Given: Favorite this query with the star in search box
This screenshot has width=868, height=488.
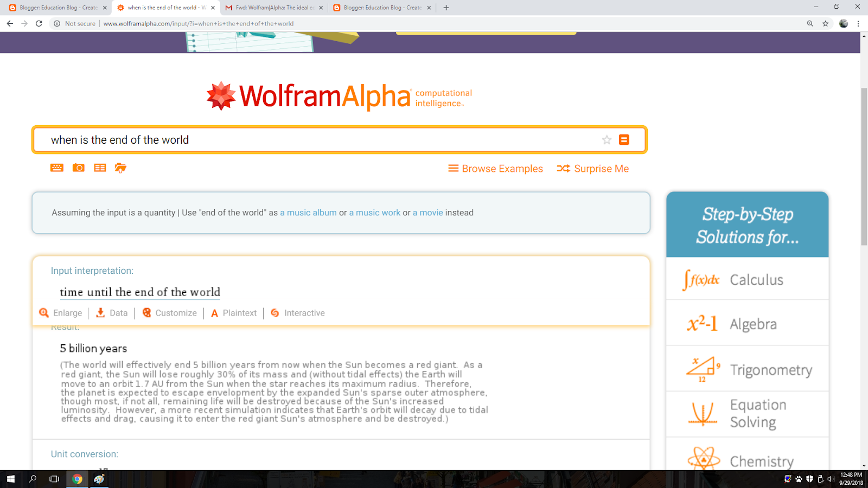Looking at the screenshot, I should (x=607, y=140).
